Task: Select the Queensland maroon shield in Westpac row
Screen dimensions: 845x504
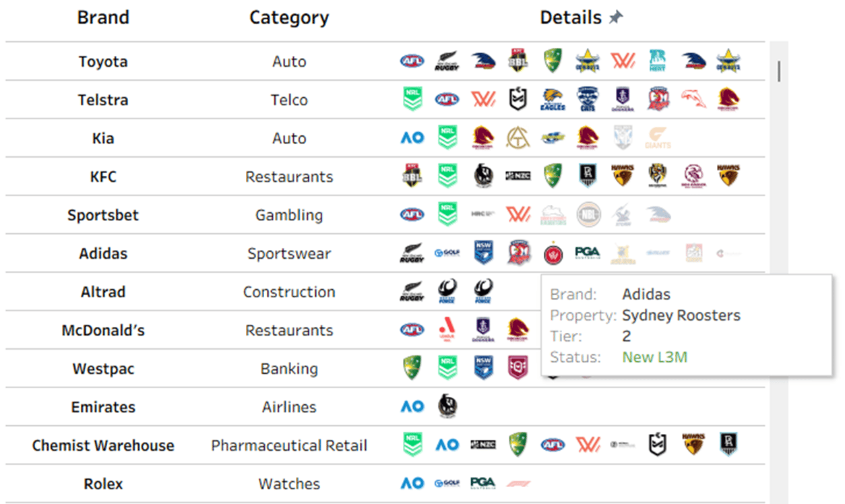Action: pos(518,369)
